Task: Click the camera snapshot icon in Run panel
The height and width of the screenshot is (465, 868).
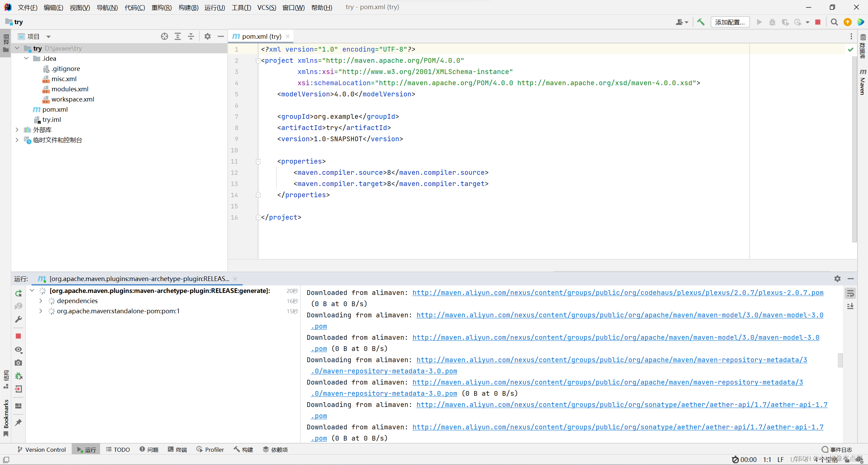Action: pos(19,362)
